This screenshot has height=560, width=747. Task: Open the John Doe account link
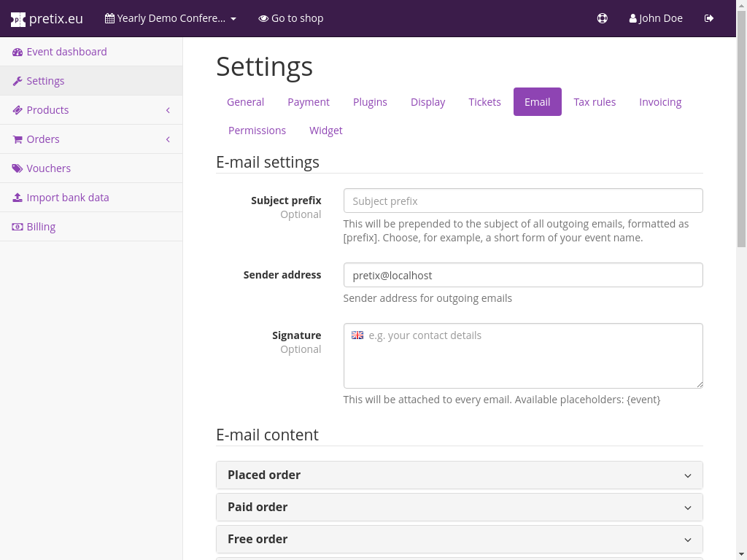click(656, 18)
